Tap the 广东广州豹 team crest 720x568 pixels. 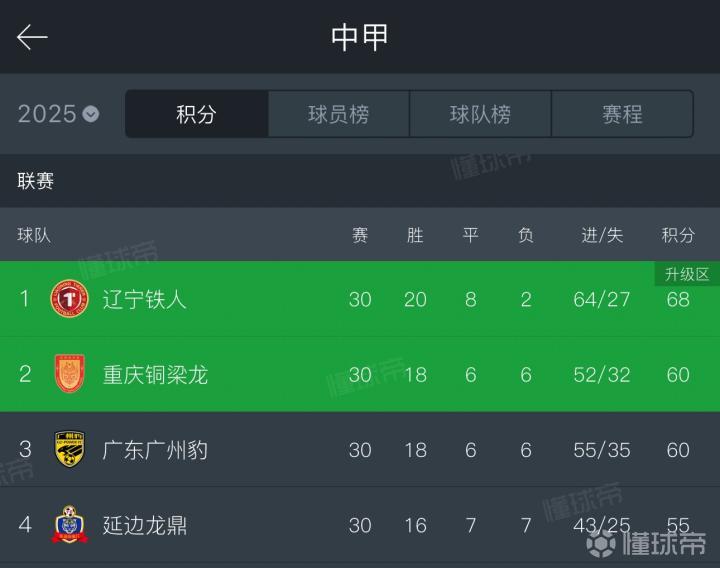point(69,450)
